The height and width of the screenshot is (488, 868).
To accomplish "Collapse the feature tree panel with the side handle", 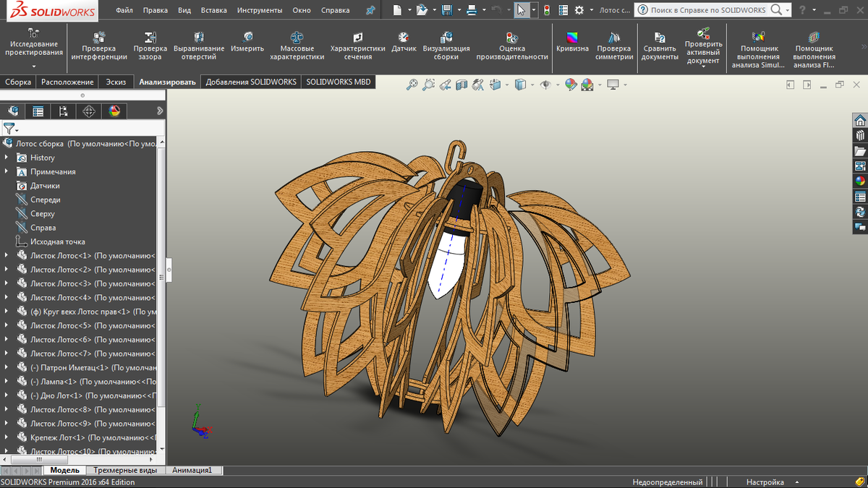I will click(x=169, y=270).
